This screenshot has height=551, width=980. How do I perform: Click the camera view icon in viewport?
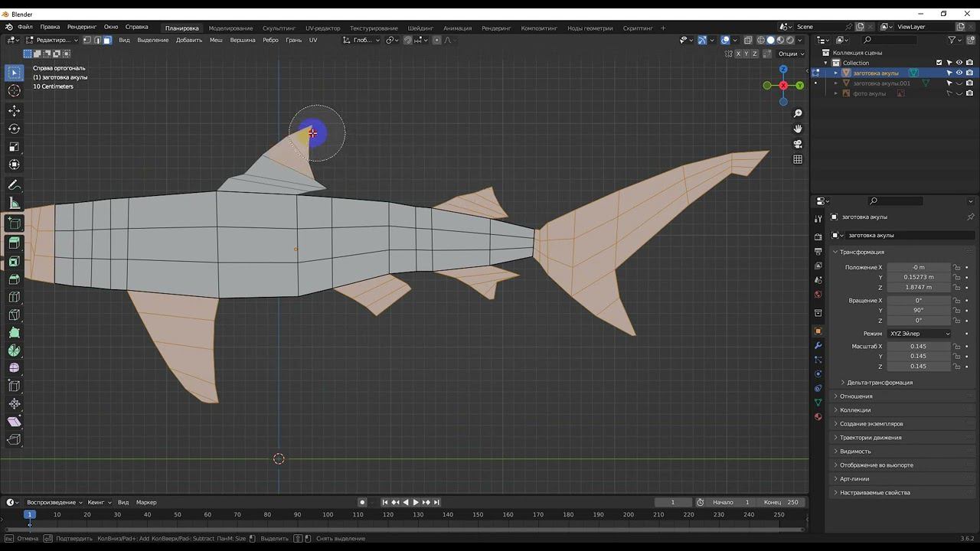[798, 144]
